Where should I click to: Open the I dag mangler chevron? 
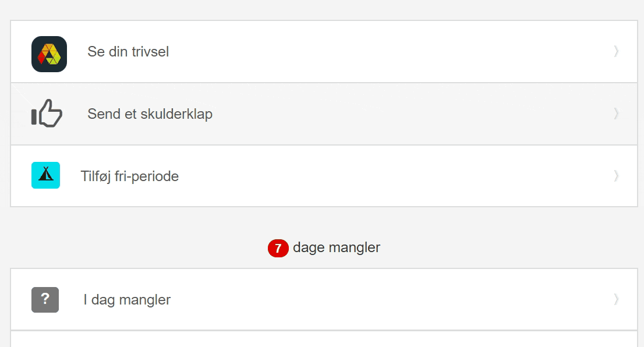(x=616, y=299)
